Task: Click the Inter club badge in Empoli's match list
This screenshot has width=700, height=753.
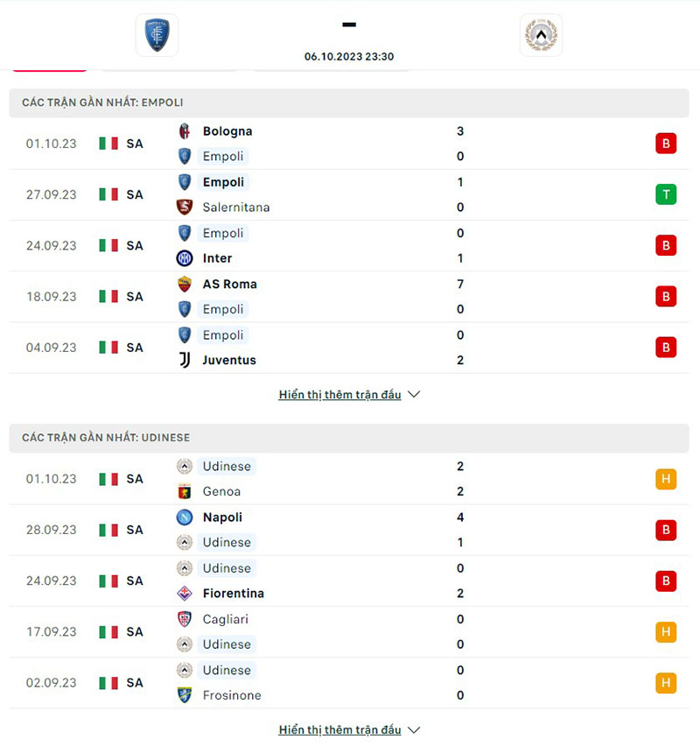Action: [x=185, y=258]
